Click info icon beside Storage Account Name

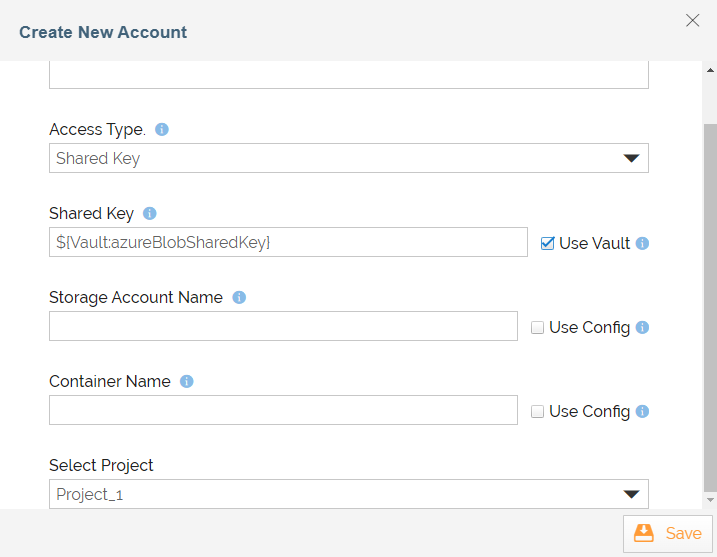(239, 298)
